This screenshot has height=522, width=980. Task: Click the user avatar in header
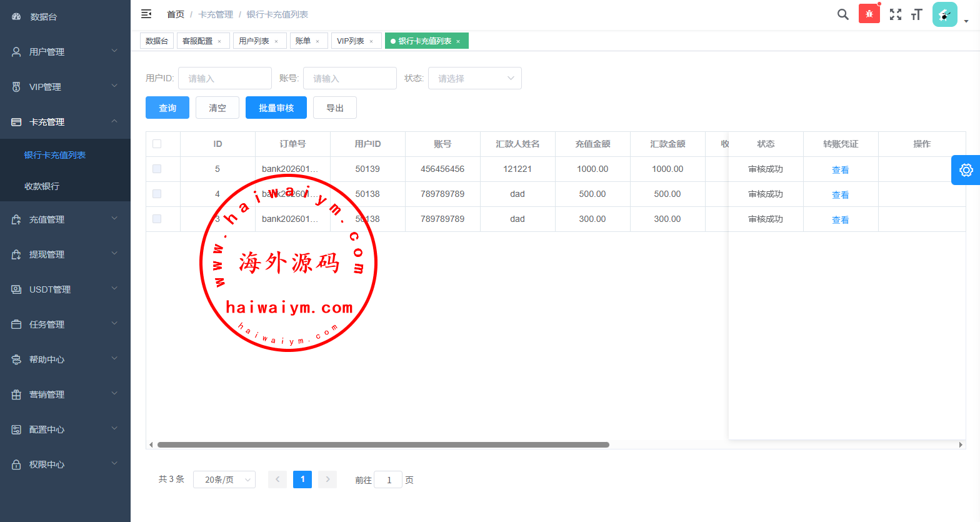click(944, 14)
